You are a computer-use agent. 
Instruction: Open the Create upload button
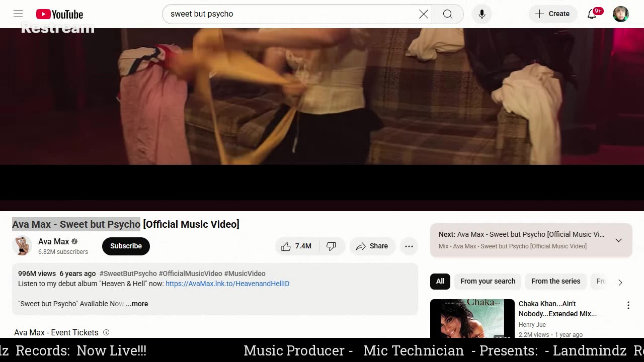(552, 14)
